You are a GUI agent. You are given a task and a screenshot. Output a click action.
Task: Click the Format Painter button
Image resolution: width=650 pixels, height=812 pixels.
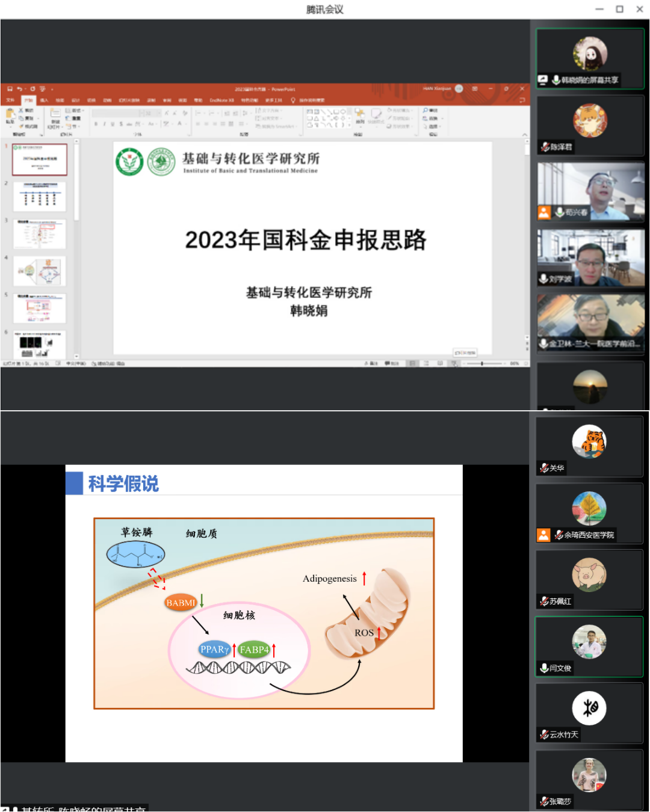(x=30, y=126)
